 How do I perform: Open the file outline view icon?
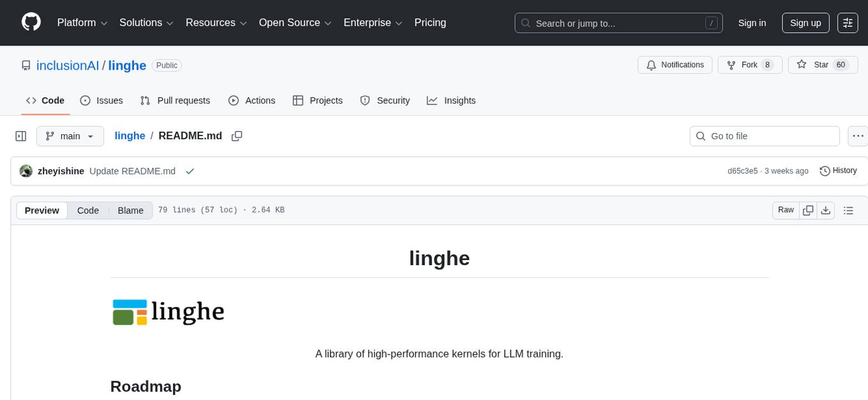pyautogui.click(x=848, y=210)
